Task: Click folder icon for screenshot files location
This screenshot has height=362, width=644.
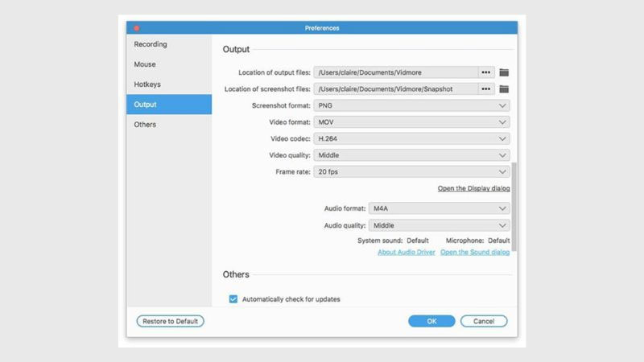Action: 505,89
